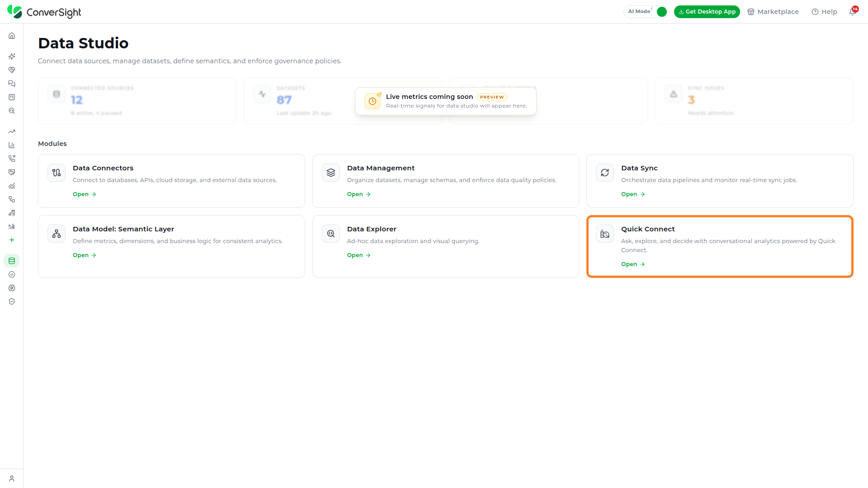
Task: Click the workflow nodes sidebar icon
Action: (x=12, y=199)
